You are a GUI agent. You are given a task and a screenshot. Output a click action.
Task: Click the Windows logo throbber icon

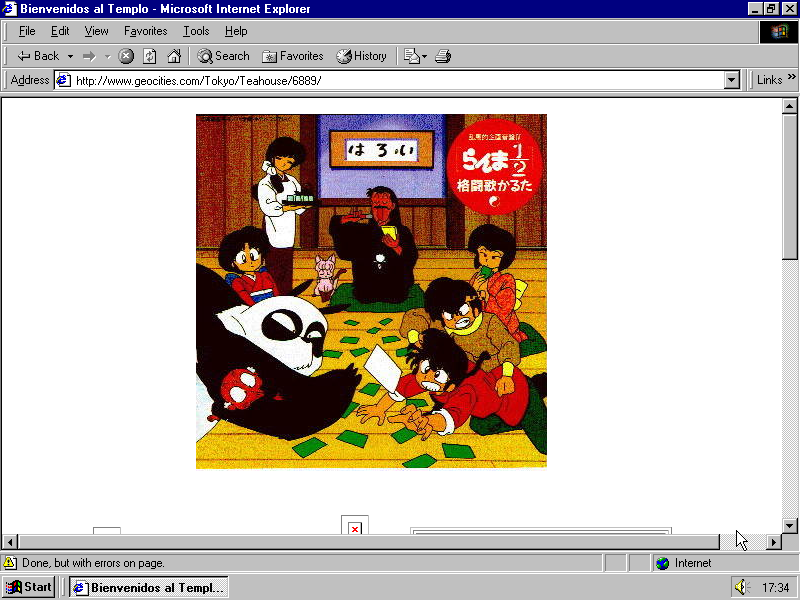tap(779, 32)
